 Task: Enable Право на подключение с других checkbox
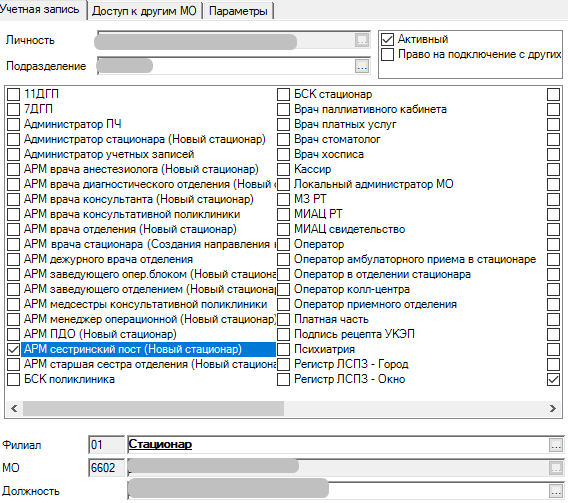tap(387, 54)
